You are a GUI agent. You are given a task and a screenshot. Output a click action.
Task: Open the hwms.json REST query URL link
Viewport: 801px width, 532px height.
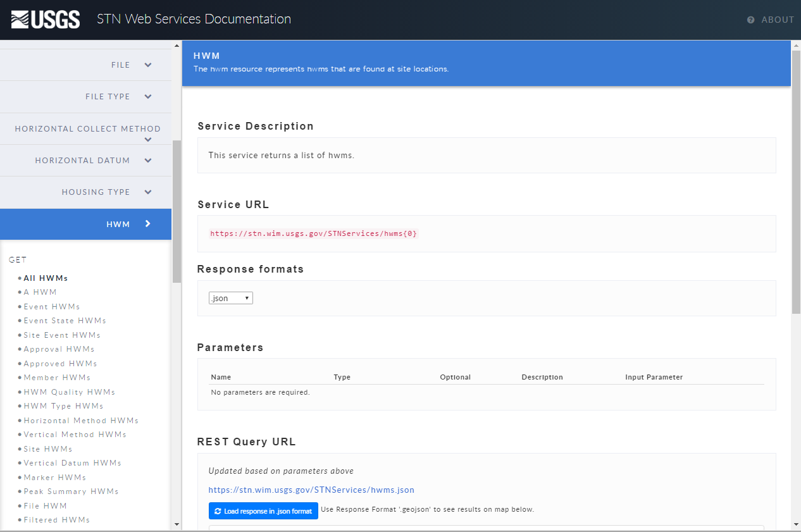tap(311, 490)
